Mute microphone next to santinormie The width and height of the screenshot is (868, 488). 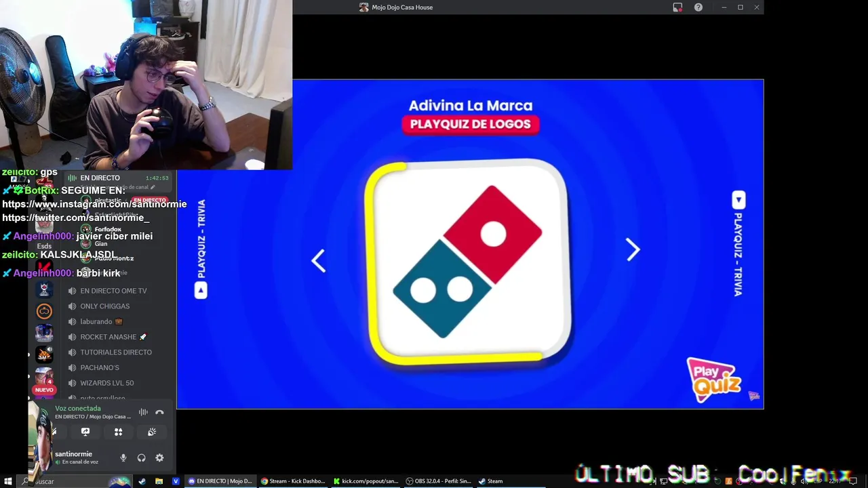[123, 458]
